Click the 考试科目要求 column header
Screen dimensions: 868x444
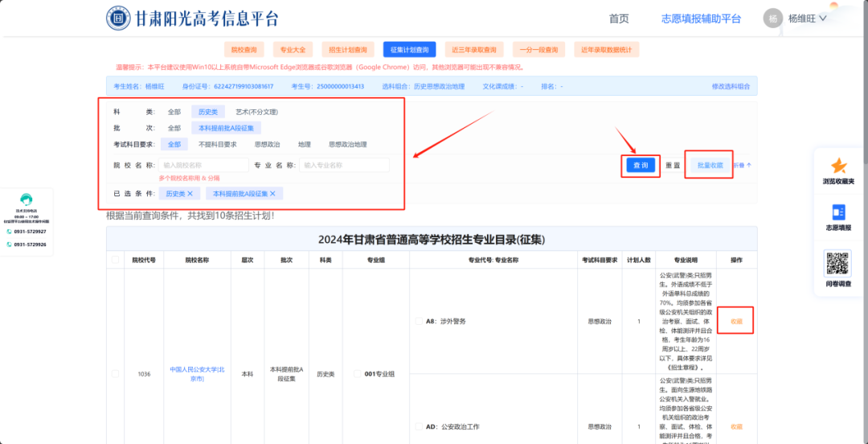click(x=599, y=260)
